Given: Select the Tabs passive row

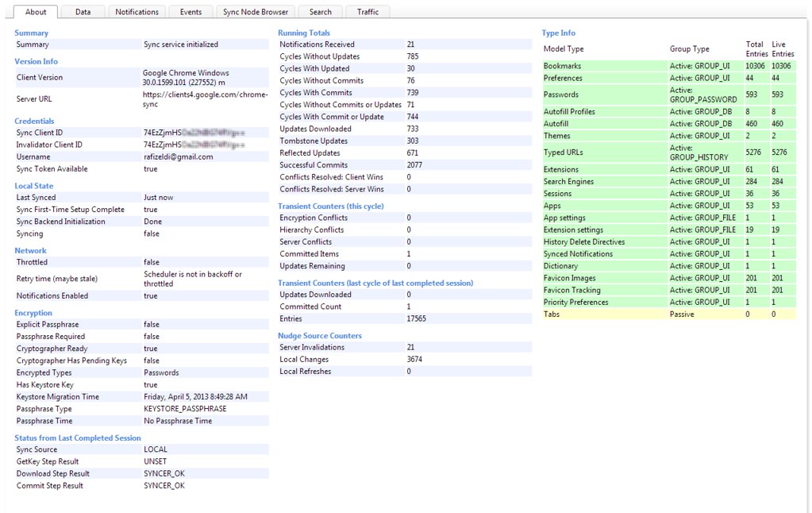Looking at the screenshot, I should (x=669, y=314).
